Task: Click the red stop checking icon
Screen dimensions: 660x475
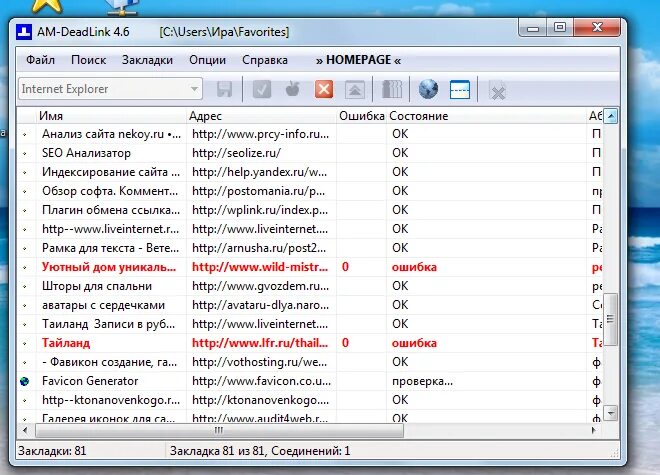Action: coord(324,89)
